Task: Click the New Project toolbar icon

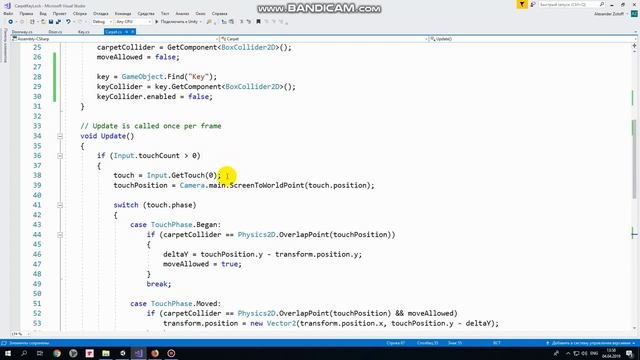Action: coord(32,22)
